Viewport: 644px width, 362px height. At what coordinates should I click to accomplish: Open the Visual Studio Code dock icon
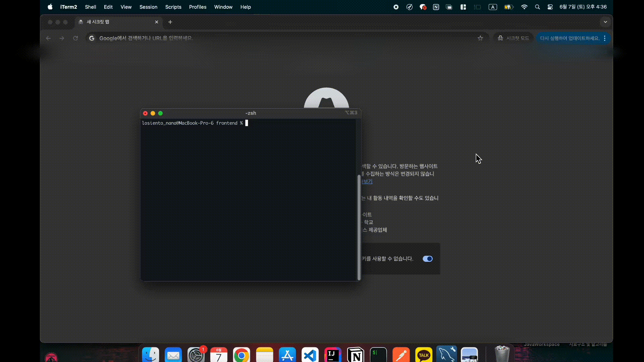click(x=310, y=355)
